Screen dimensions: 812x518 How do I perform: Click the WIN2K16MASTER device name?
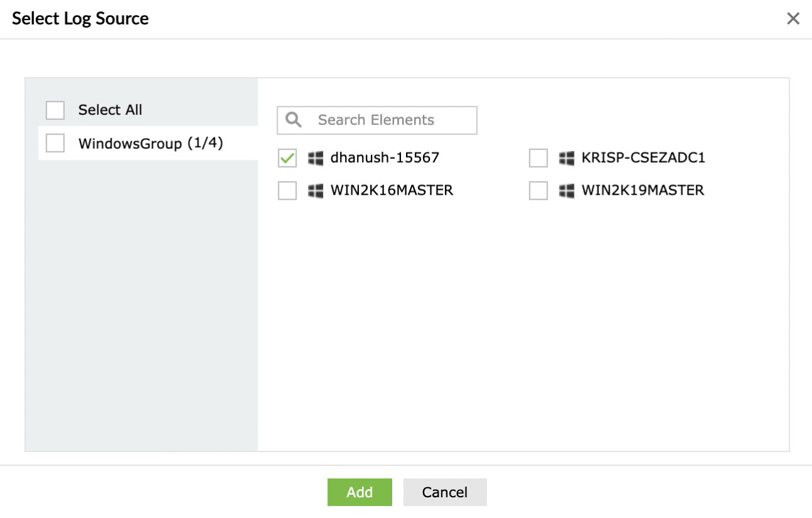[392, 190]
